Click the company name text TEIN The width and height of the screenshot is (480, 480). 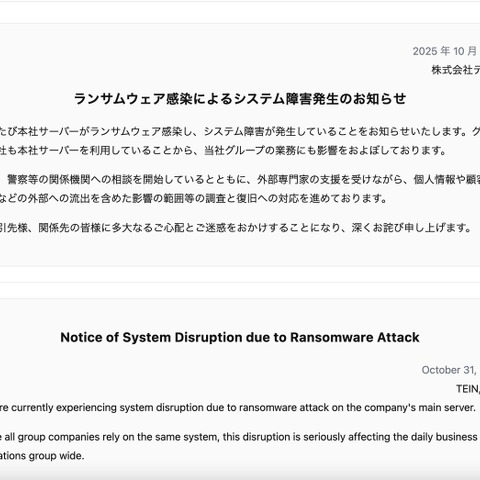468,389
